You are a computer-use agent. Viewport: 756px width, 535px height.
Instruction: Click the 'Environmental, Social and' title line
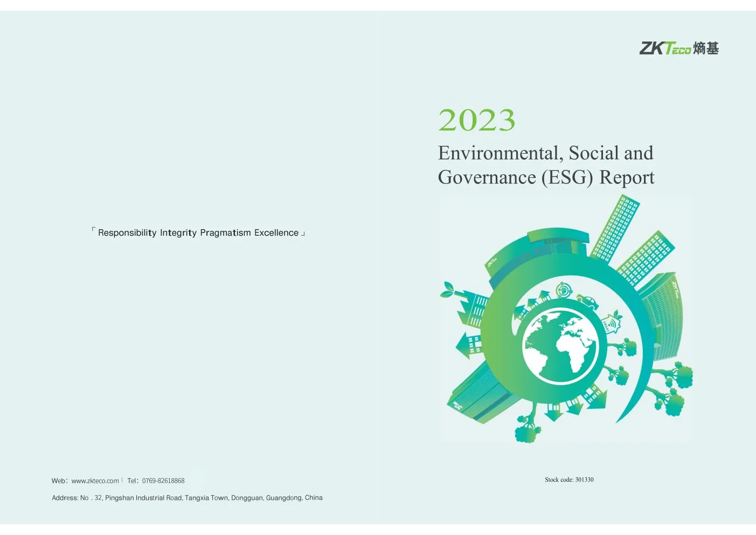pos(546,153)
